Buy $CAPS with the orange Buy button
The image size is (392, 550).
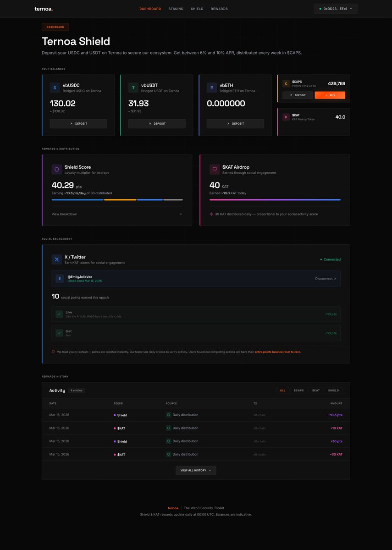(330, 95)
